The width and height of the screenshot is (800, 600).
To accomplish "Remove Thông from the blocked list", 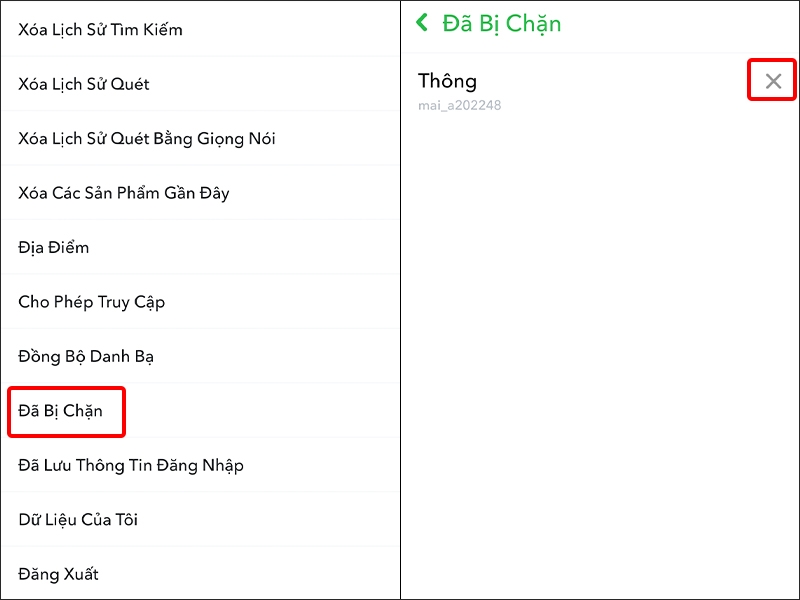I will (x=771, y=80).
